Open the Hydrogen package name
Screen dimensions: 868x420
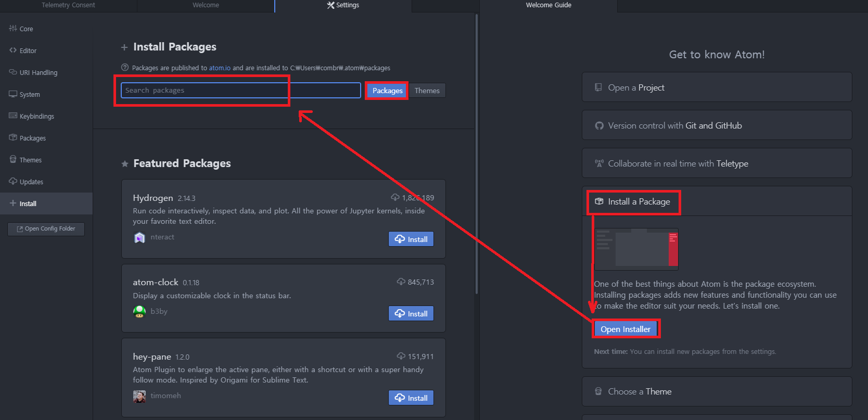pyautogui.click(x=153, y=198)
